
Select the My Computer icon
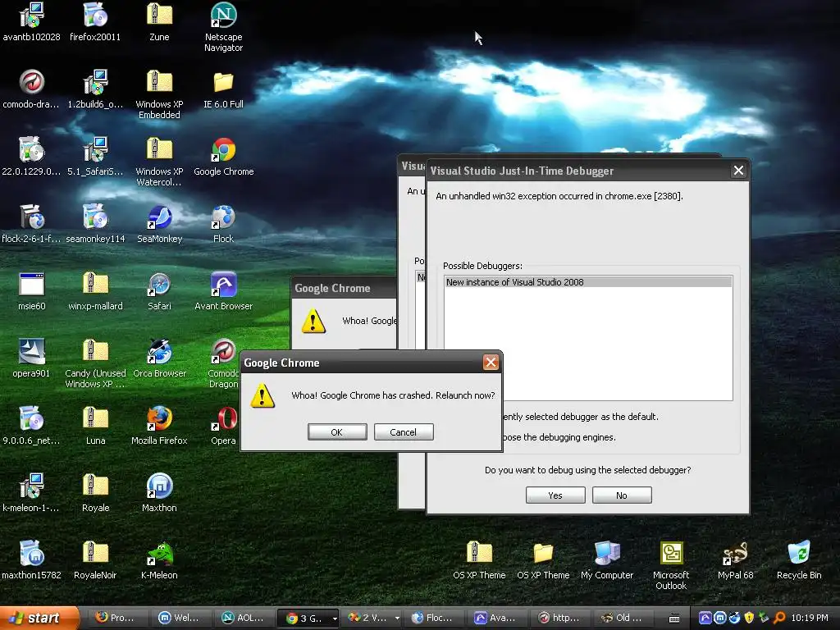pos(607,560)
